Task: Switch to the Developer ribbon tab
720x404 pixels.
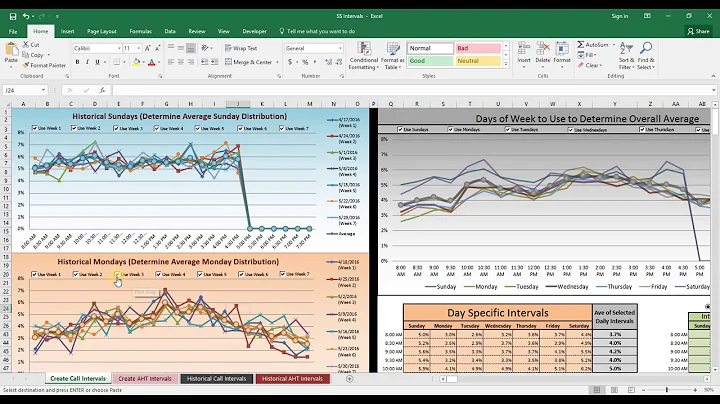Action: click(254, 31)
